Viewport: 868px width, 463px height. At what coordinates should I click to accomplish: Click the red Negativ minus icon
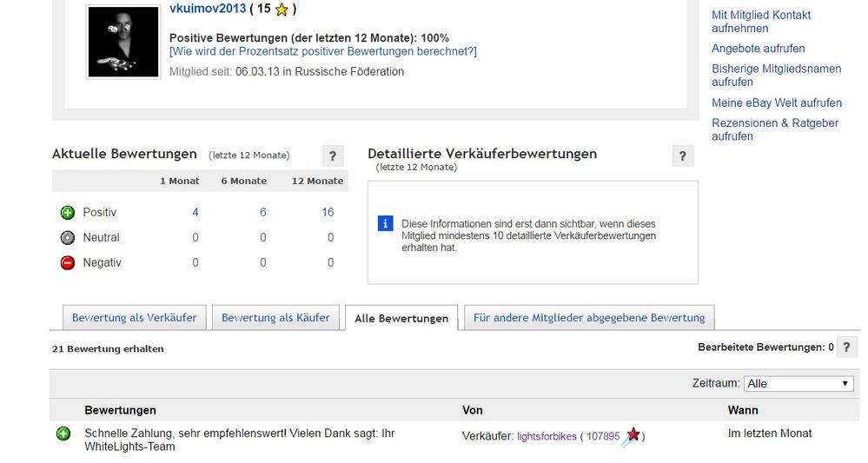pyautogui.click(x=68, y=263)
